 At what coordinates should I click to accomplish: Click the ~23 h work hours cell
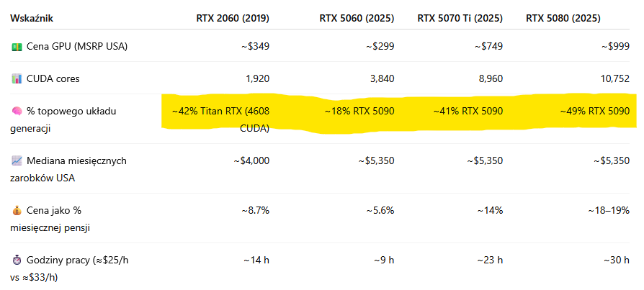pos(490,260)
